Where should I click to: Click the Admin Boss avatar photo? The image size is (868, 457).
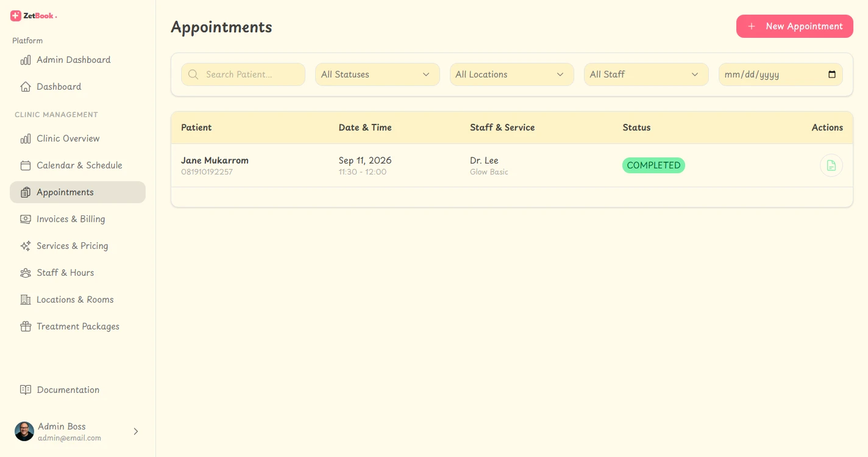[24, 431]
